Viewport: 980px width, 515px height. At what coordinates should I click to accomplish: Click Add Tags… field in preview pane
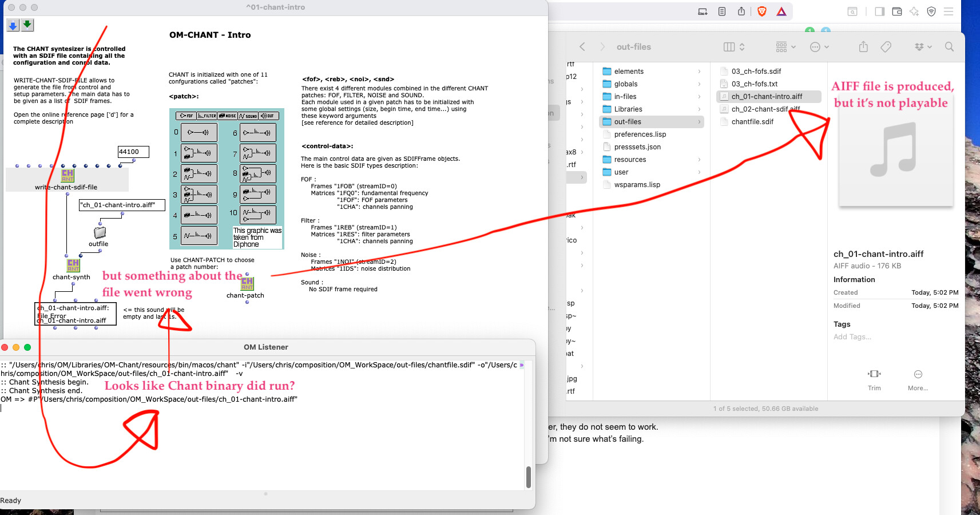pyautogui.click(x=852, y=337)
